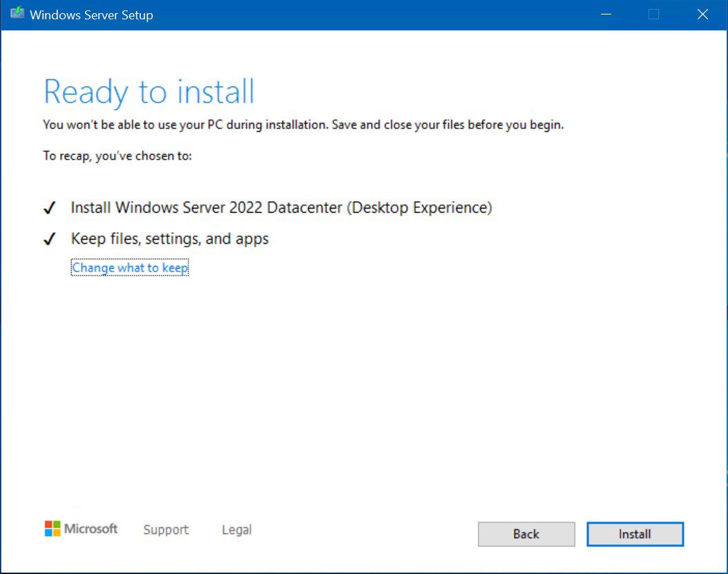The image size is (728, 574).
Task: Open the Change what to keep link
Action: tap(130, 268)
